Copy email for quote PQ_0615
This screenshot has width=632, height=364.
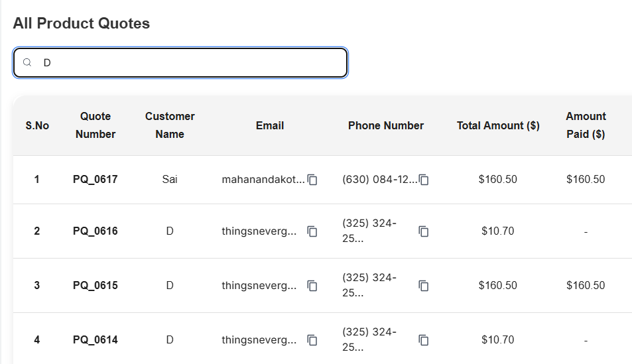coord(312,286)
